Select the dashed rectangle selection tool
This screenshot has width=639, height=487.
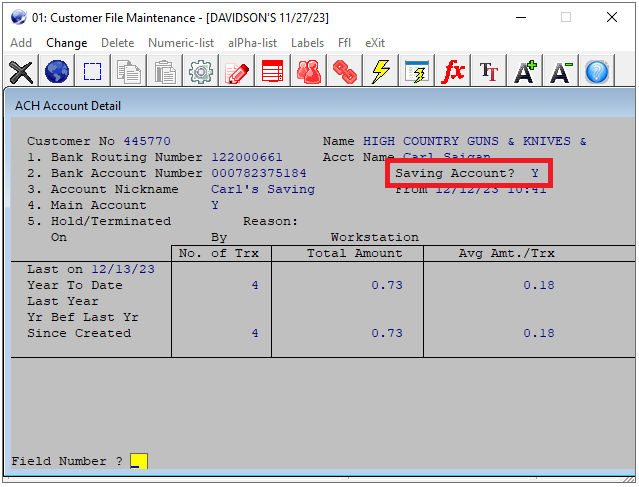tap(93, 72)
